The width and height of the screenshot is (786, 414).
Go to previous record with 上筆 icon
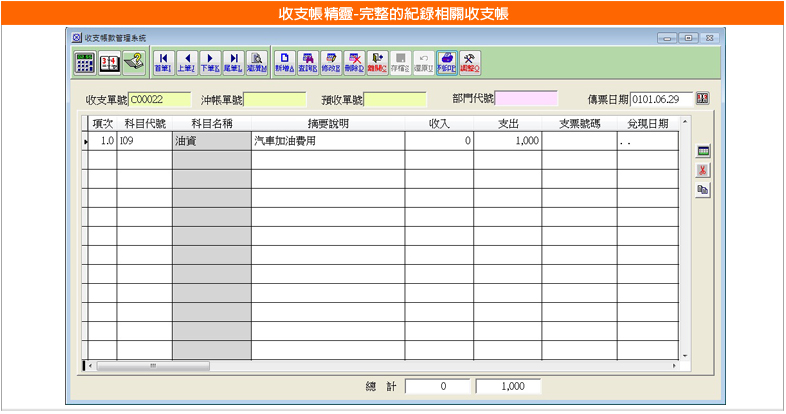pos(186,62)
